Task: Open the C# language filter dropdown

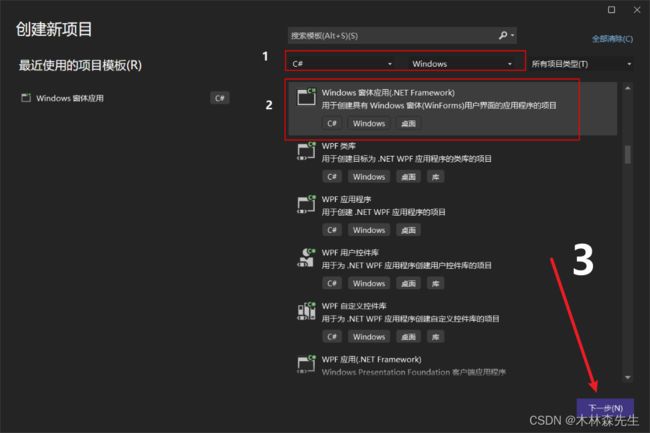Action: (342, 64)
